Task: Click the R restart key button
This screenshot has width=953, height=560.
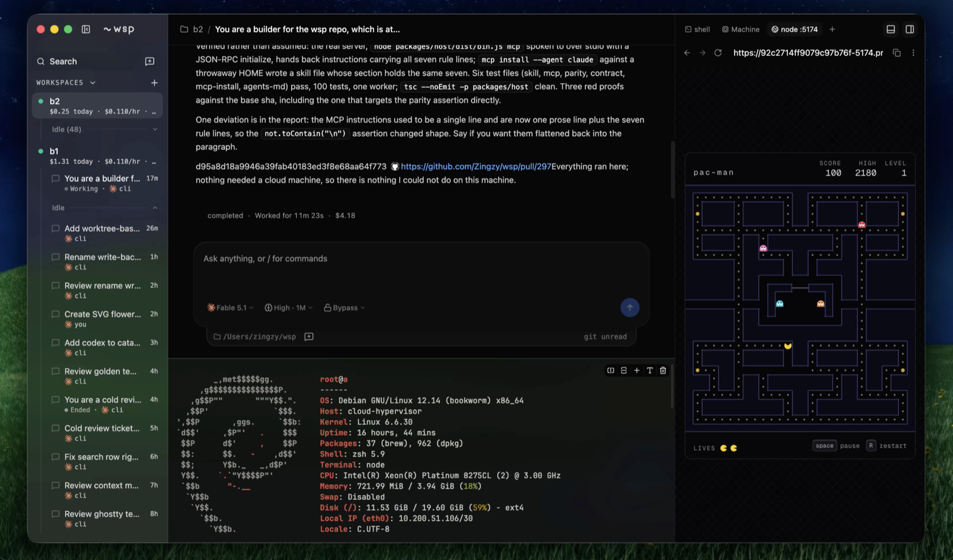Action: pos(871,446)
